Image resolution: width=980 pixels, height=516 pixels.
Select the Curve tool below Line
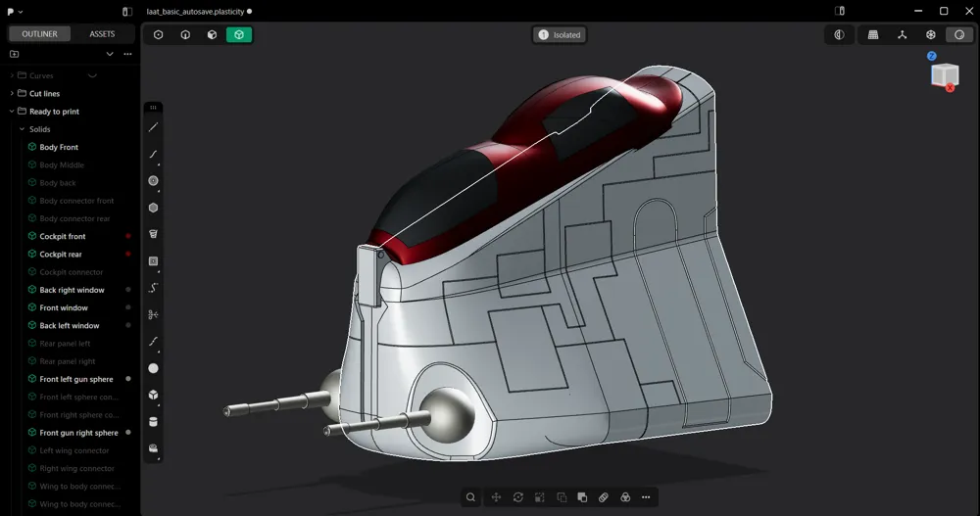[153, 155]
